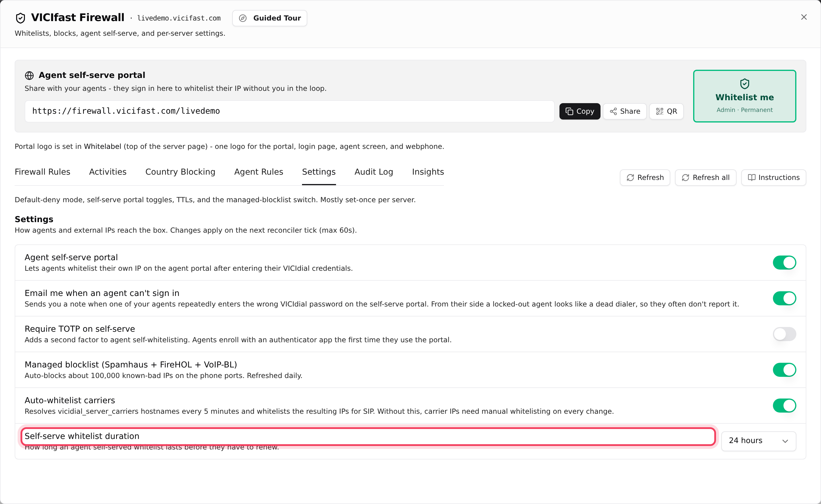Click the share icon in the Share button
821x504 pixels.
click(613, 111)
